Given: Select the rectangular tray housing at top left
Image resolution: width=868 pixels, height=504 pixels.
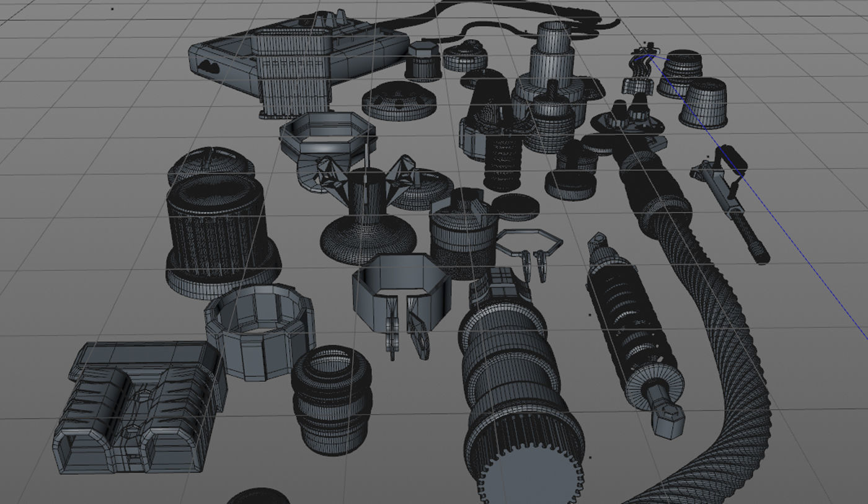Looking at the screenshot, I should click(x=298, y=62).
